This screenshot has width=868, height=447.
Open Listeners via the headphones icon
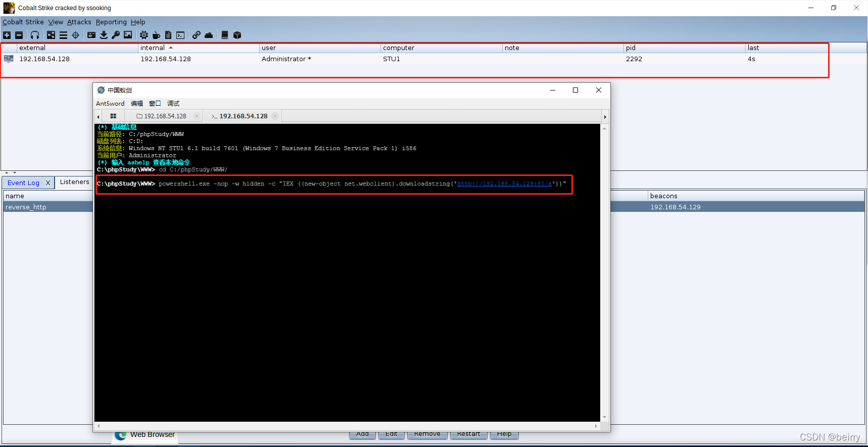pos(35,35)
